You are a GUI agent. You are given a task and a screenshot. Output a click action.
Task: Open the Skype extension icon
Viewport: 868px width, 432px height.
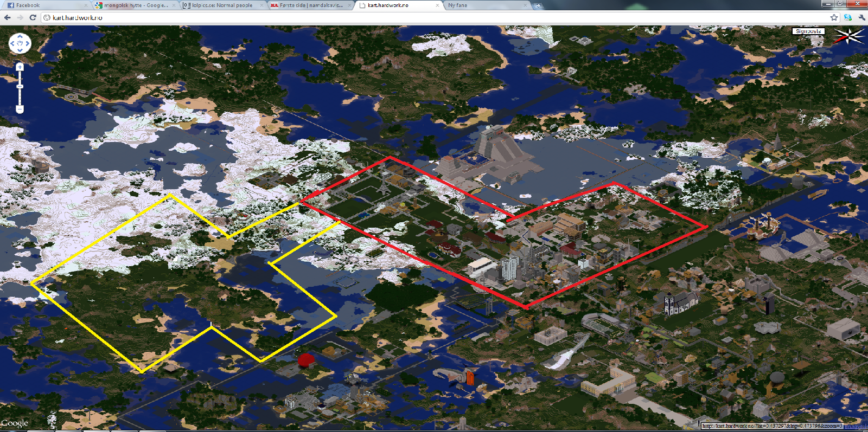pos(848,17)
